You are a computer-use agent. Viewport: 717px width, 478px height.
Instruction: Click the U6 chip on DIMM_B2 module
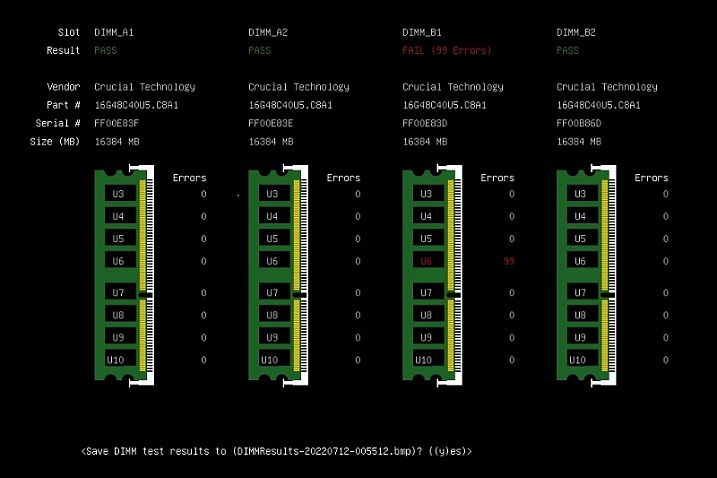click(x=583, y=260)
